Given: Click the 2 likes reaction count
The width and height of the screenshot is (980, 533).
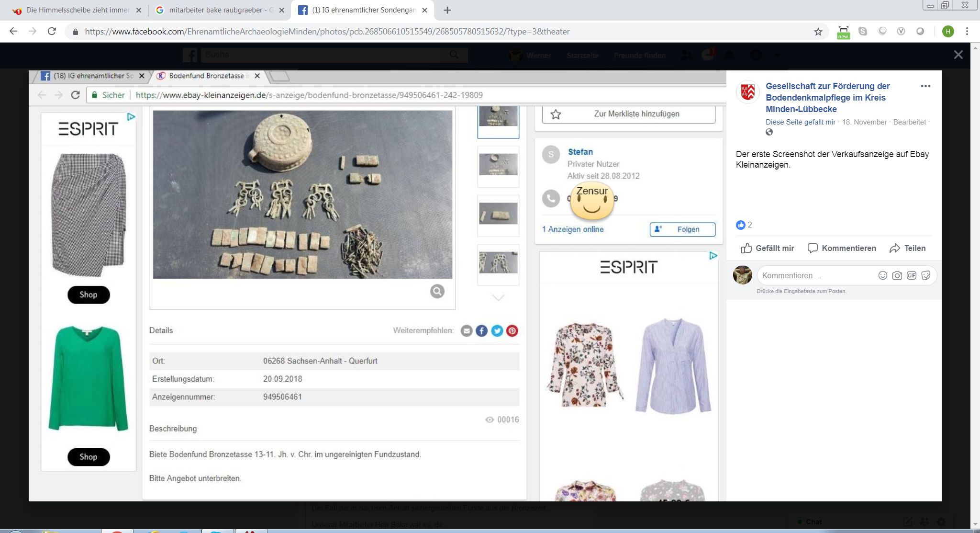Looking at the screenshot, I should [745, 225].
